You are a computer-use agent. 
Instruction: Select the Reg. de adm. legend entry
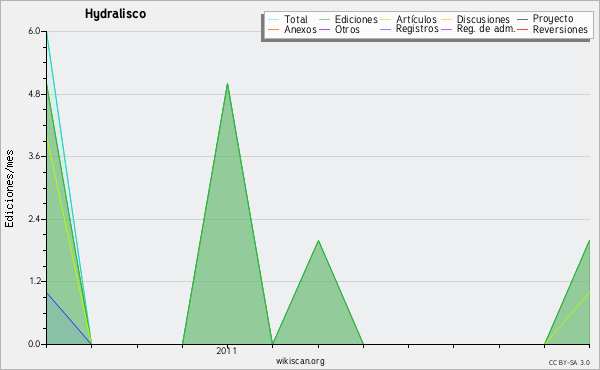click(486, 29)
